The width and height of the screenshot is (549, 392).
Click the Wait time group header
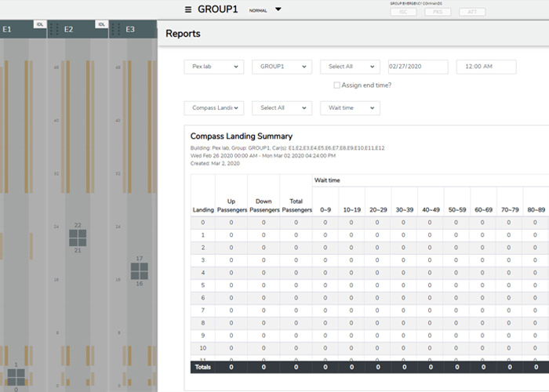(x=327, y=180)
